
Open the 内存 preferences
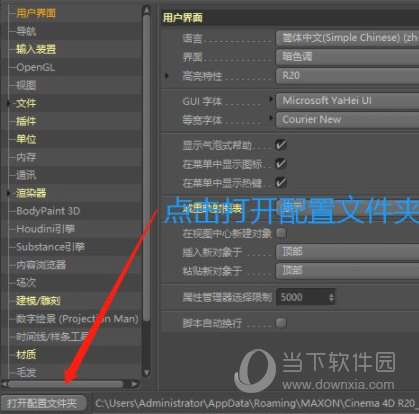pos(26,157)
